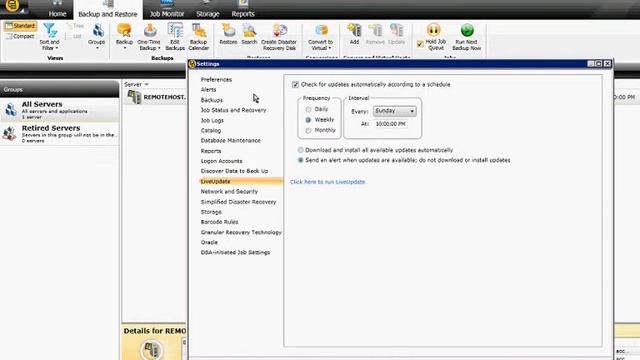Select download and install updates automatically

coord(300,150)
